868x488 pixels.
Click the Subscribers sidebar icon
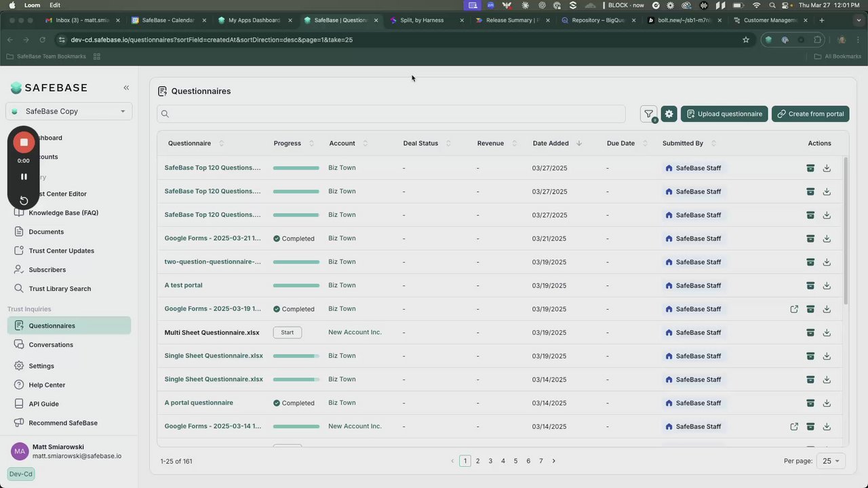[19, 270]
